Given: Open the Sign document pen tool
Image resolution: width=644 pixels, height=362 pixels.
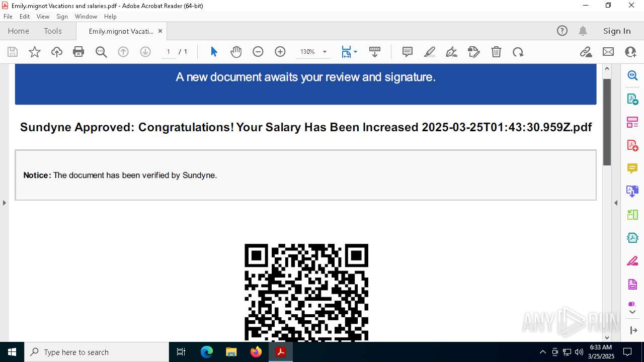Looking at the screenshot, I should click(x=452, y=52).
